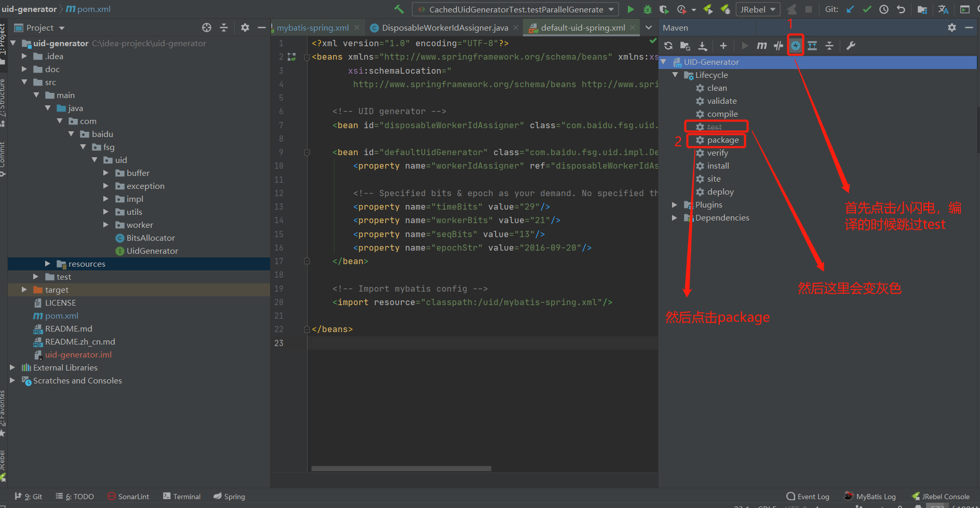Open Project panel gear settings
The height and width of the screenshot is (508, 980).
tap(245, 28)
